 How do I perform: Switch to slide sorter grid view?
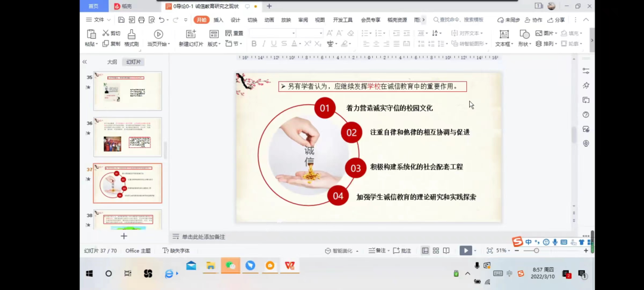tap(436, 251)
